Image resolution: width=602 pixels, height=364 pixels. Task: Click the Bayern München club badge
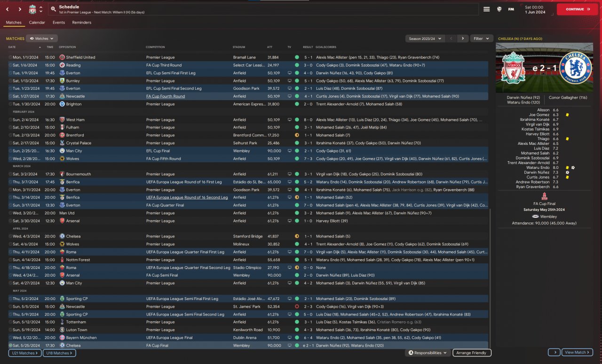(62, 338)
